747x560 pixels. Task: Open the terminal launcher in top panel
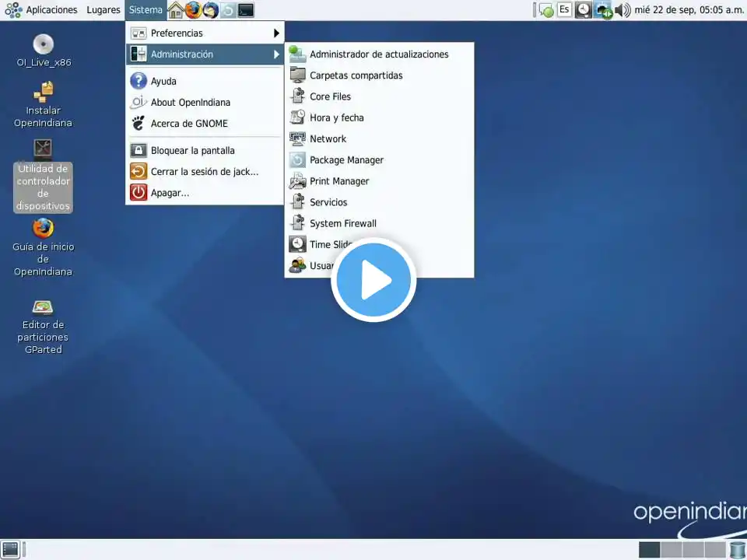point(246,10)
